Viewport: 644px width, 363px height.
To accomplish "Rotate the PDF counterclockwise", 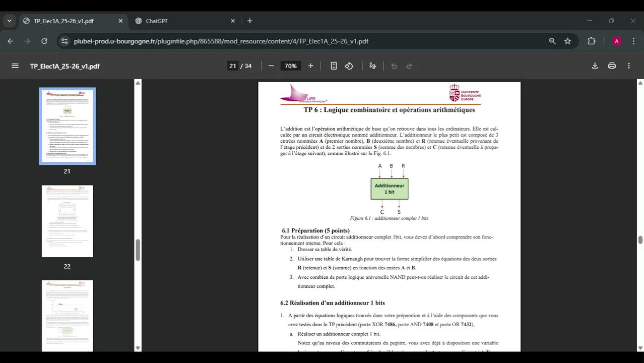I will pyautogui.click(x=349, y=66).
